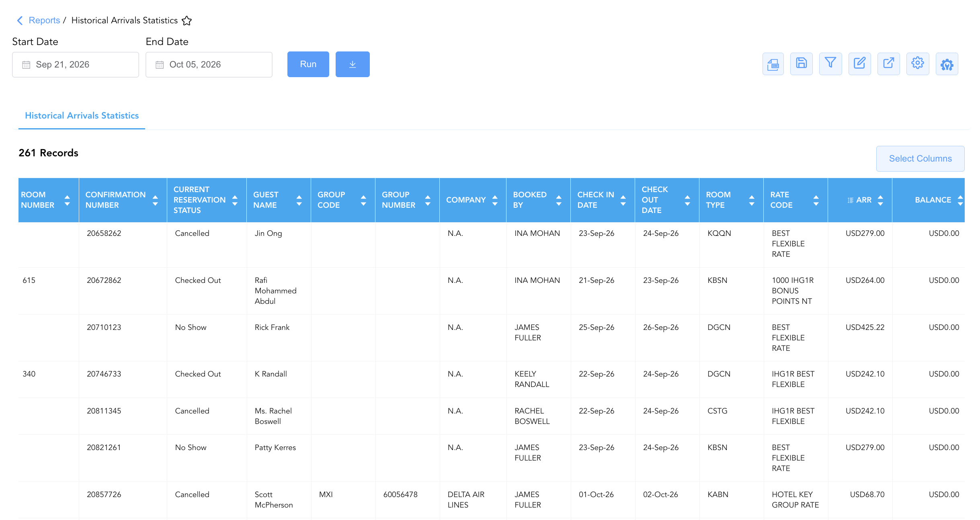Go back to Reports link

pyautogui.click(x=44, y=20)
